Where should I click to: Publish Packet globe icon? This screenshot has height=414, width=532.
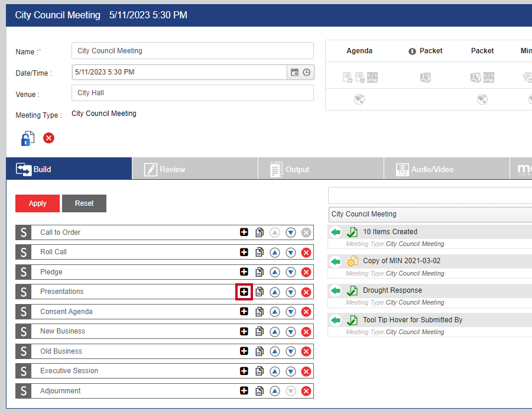point(482,99)
